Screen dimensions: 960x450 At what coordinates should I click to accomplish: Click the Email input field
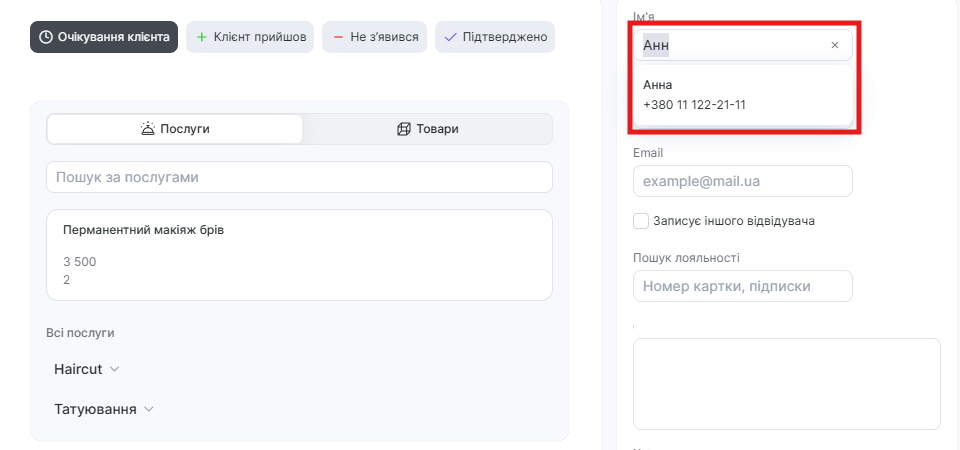(x=742, y=182)
